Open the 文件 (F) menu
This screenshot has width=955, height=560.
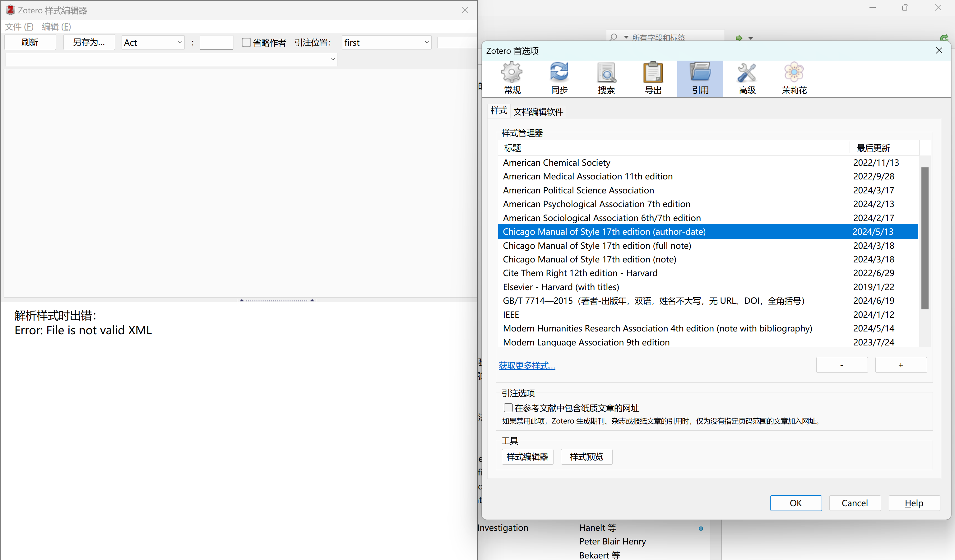pos(19,26)
